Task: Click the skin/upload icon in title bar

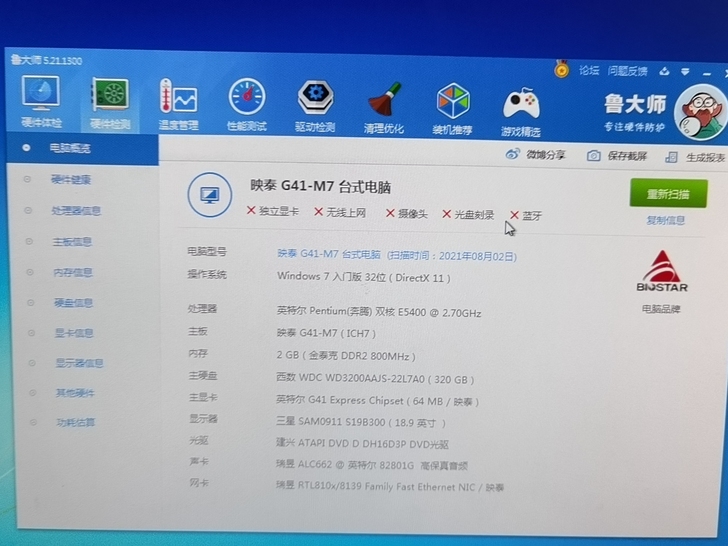Action: 664,72
